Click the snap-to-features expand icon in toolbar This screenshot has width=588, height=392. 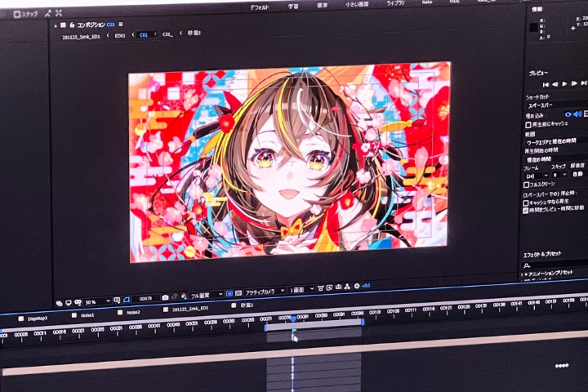(59, 13)
